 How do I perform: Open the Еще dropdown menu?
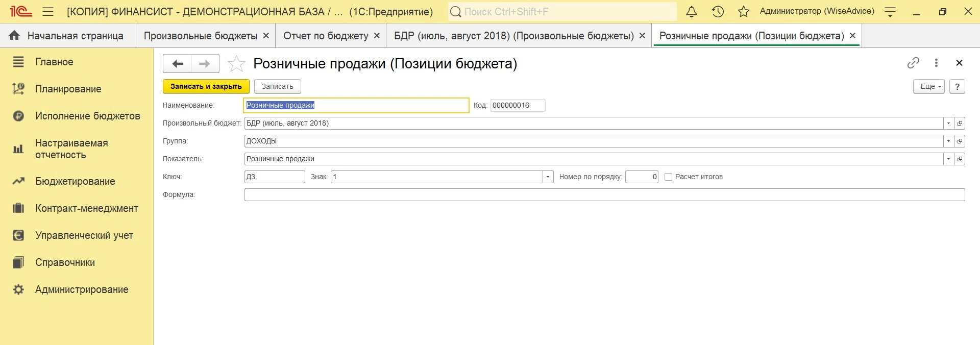(x=929, y=86)
